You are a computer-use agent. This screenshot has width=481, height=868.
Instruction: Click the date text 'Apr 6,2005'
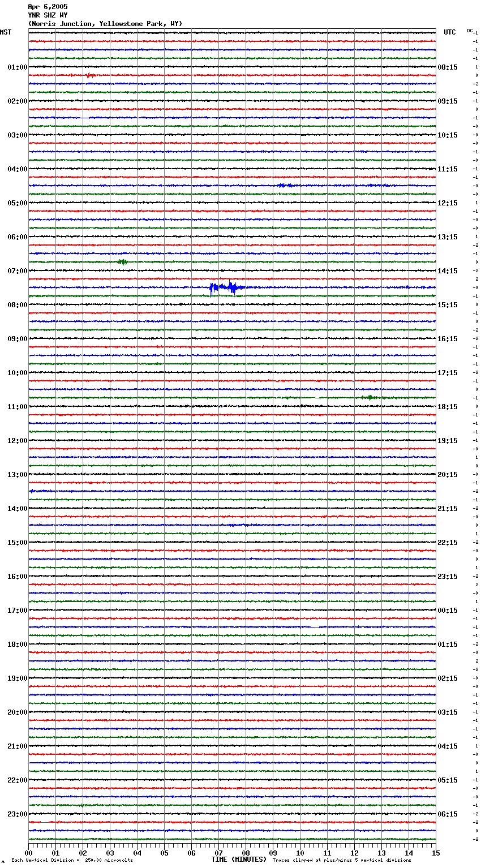pos(48,7)
